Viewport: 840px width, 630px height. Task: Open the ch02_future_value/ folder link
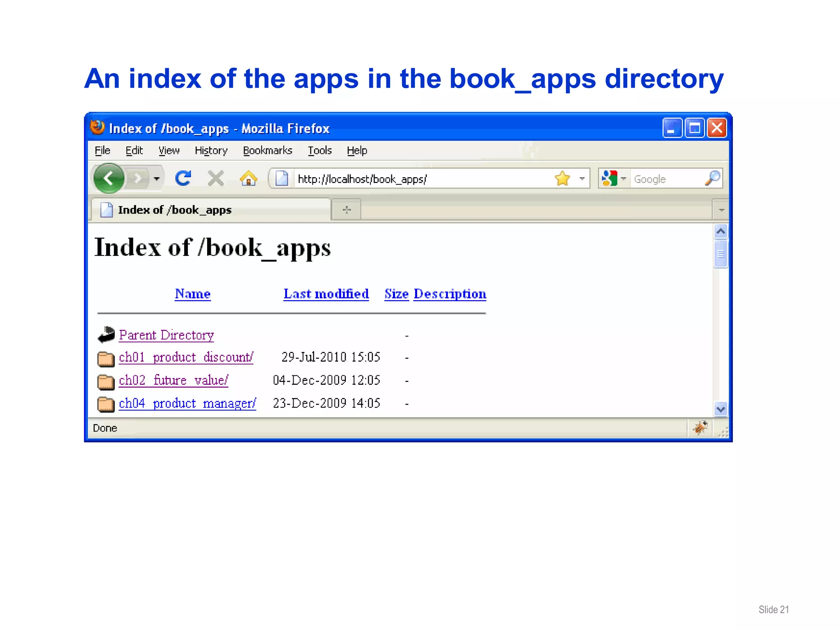point(173,380)
